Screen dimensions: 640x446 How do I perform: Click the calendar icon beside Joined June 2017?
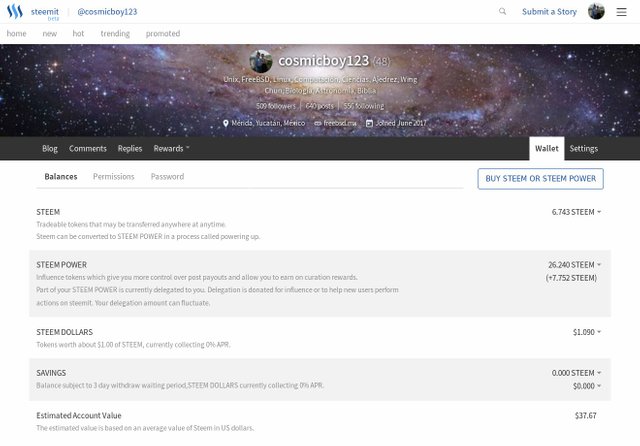tap(369, 123)
